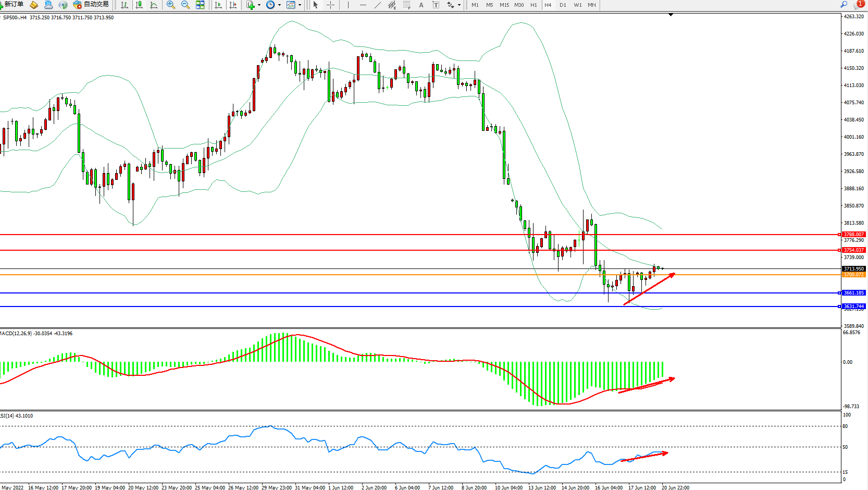This screenshot has height=490, width=868.
Task: Expand the chart templates dropdown arrow
Action: (300, 5)
